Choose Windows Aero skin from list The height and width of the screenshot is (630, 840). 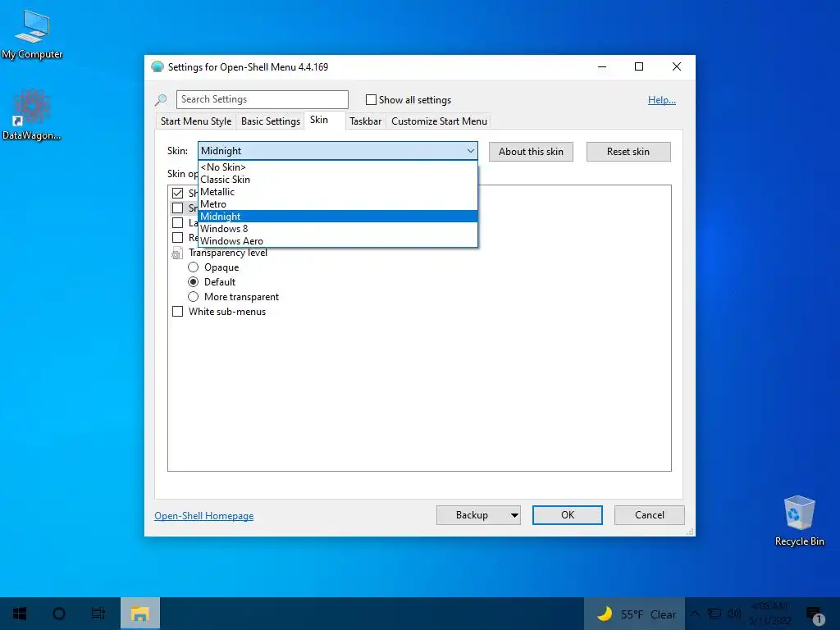(337, 241)
